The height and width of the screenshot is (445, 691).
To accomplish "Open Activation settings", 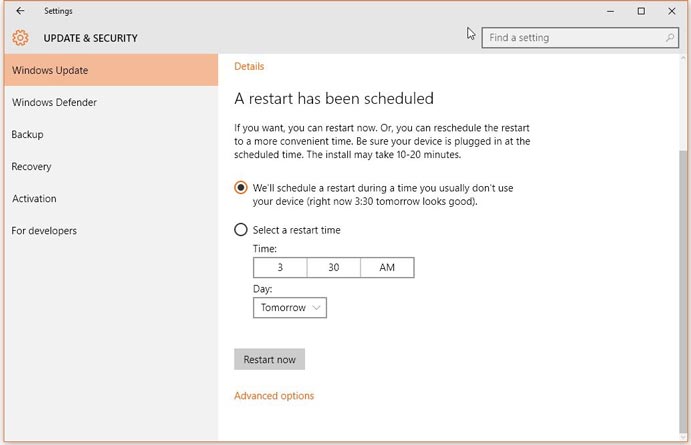I will [111, 199].
